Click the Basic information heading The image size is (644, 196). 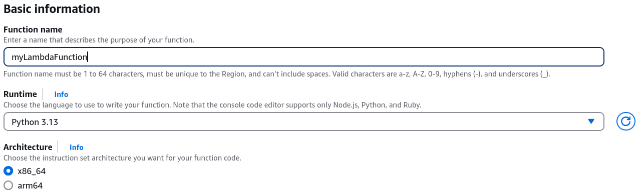tap(52, 9)
